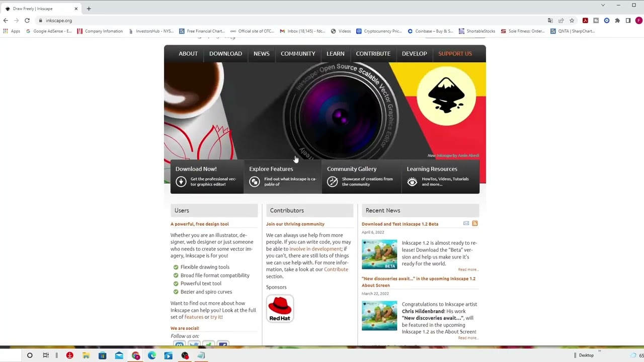Open the Mail app in the taskbar
The height and width of the screenshot is (362, 644).
(x=119, y=355)
